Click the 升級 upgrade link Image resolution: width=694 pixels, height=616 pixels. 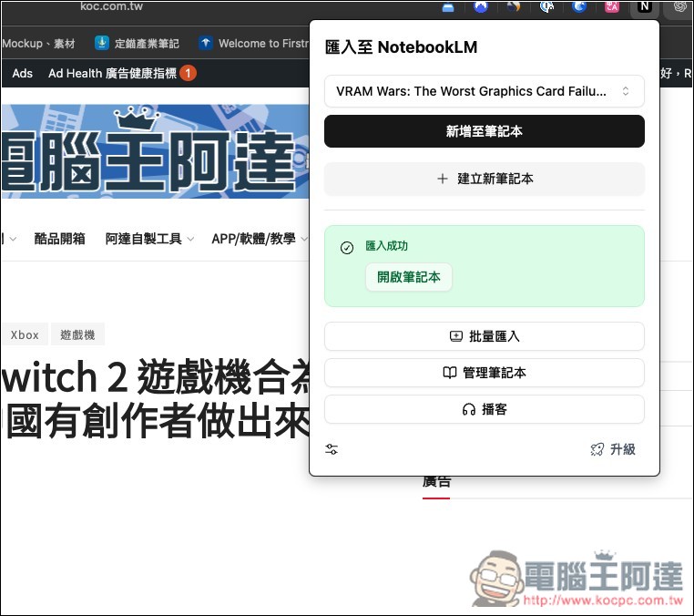tap(614, 449)
